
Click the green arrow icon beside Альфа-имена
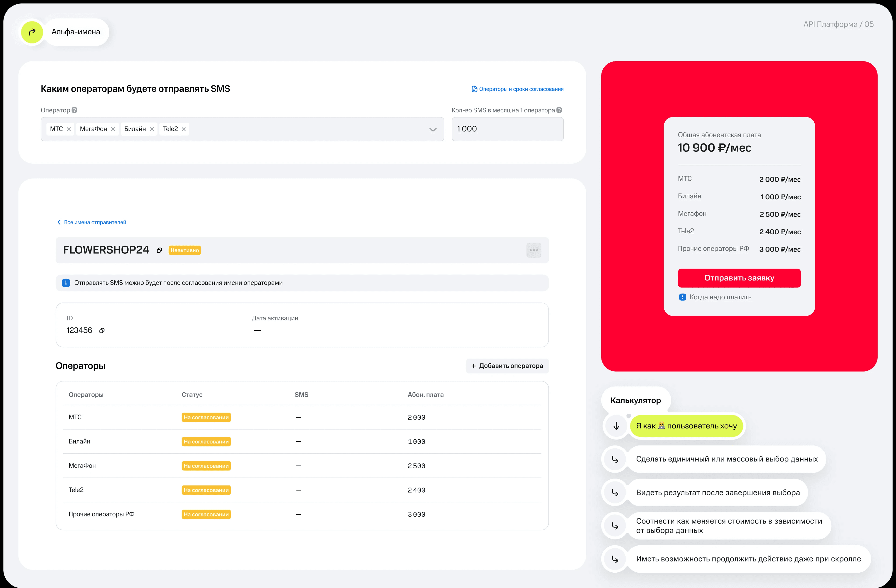(x=32, y=32)
